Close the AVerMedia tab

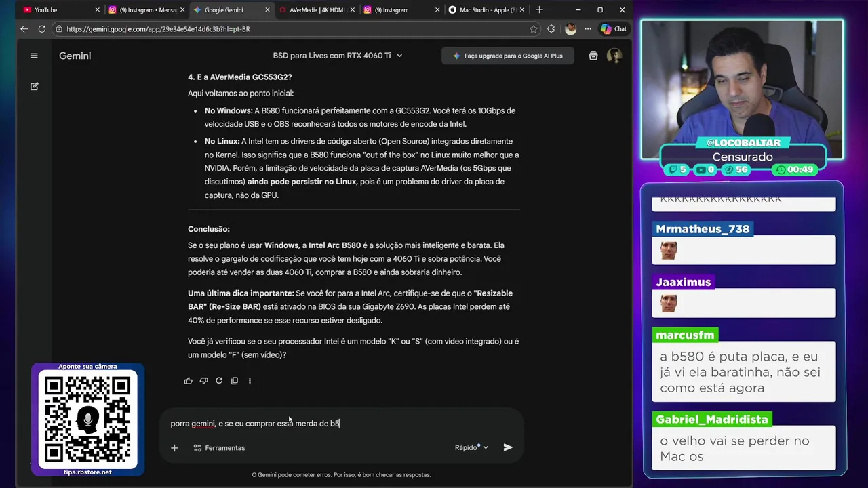(x=353, y=10)
